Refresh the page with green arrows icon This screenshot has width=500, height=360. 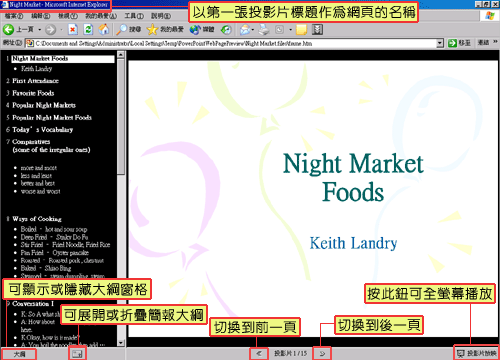(x=88, y=30)
